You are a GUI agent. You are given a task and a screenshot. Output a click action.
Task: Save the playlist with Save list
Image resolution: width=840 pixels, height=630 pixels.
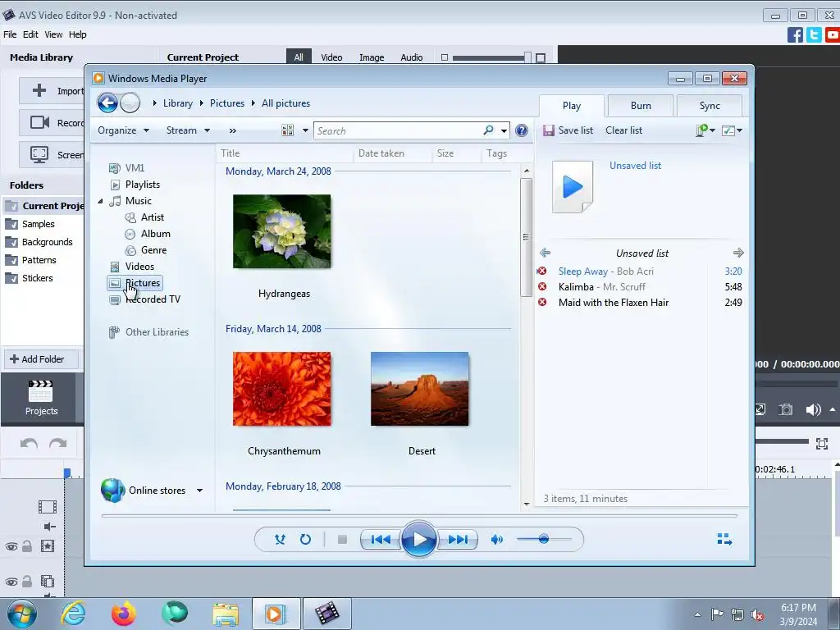click(568, 130)
